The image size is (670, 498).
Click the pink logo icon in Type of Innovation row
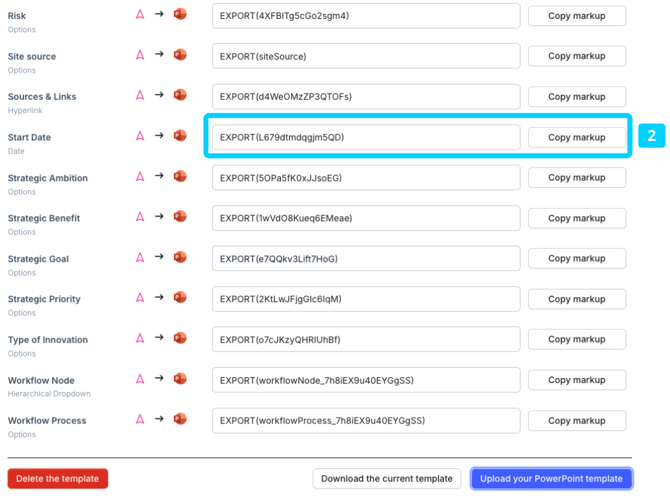tap(140, 338)
